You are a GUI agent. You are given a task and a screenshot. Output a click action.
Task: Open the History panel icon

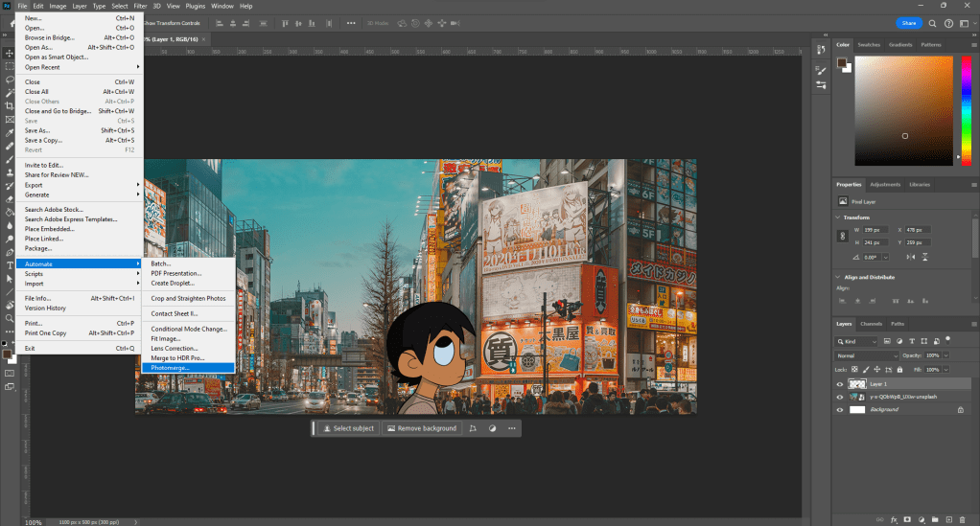(x=821, y=48)
